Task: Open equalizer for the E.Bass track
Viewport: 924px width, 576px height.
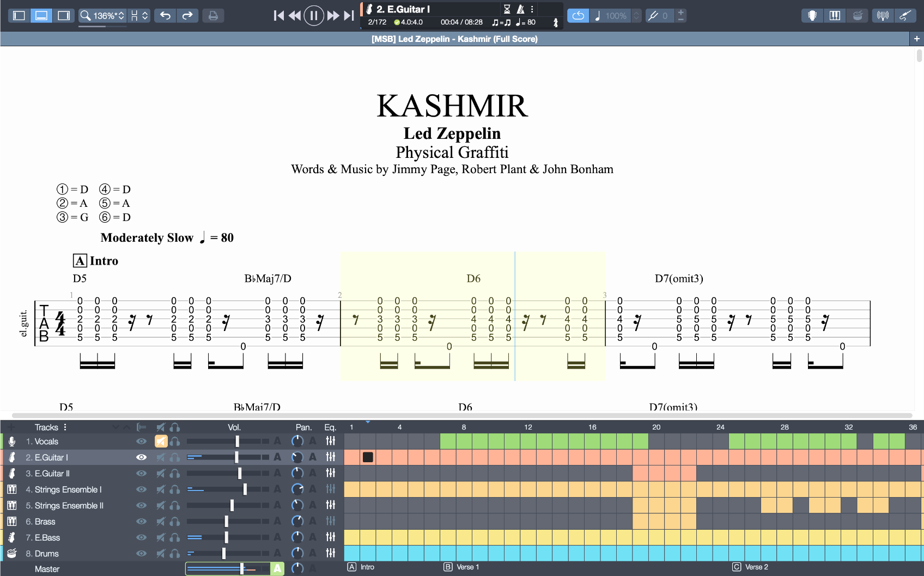Action: [x=330, y=537]
